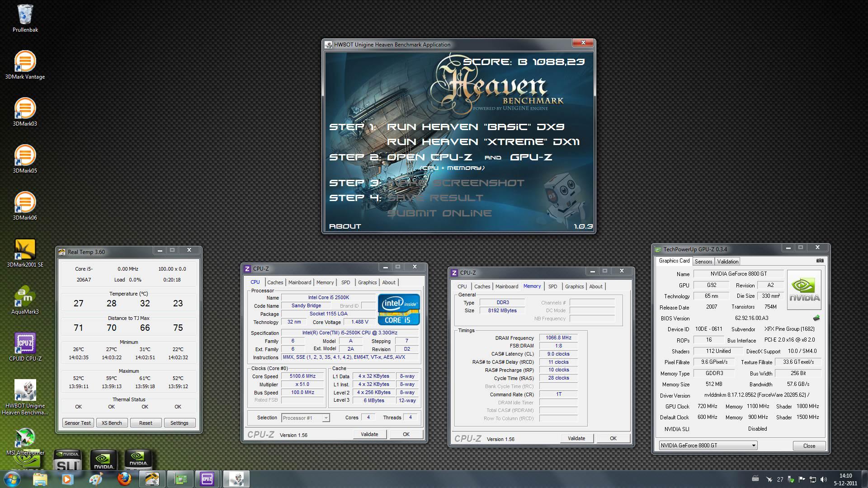Launch the MSI Afterburner desktop shortcut
Viewport: 868px width, 488px height.
tap(25, 442)
